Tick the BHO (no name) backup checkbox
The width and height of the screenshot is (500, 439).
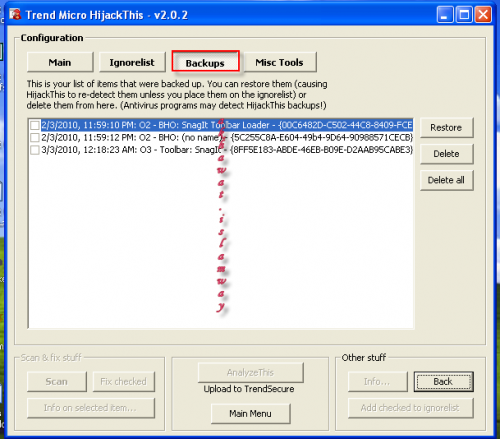[x=35, y=137]
